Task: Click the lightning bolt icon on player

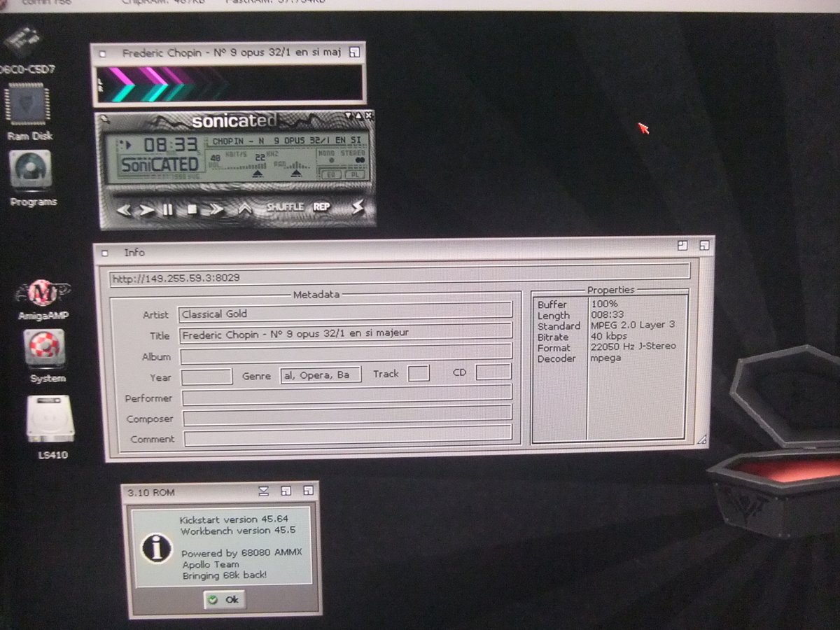Action: point(358,206)
